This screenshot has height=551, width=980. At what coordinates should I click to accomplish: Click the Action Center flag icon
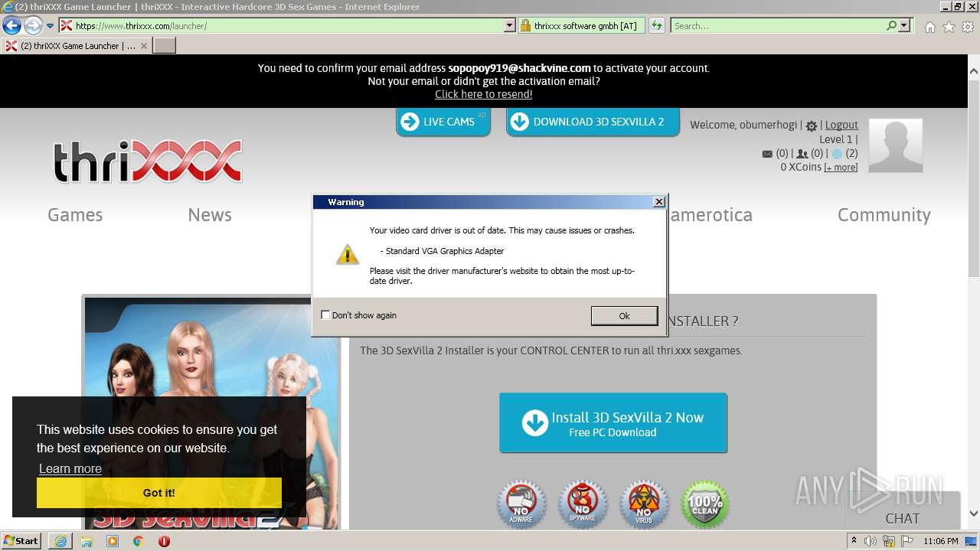coord(906,541)
